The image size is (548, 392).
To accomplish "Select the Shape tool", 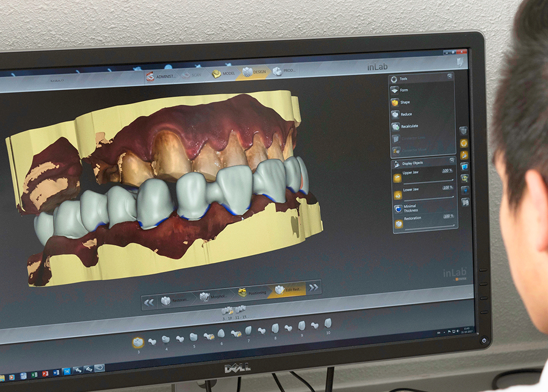I will (x=395, y=102).
